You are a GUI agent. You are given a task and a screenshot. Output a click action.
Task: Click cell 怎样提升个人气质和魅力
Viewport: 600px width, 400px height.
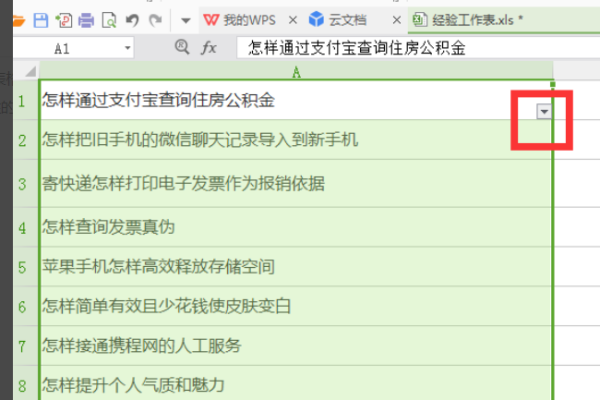coord(295,383)
